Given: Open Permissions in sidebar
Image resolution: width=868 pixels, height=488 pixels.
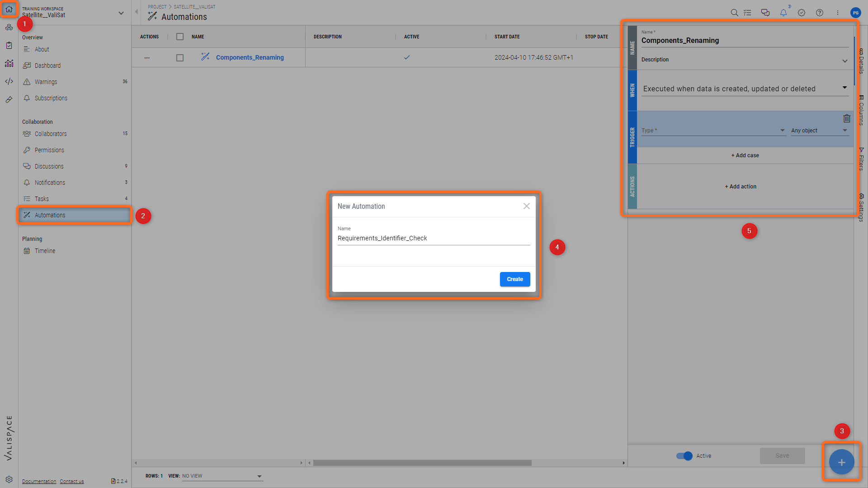Looking at the screenshot, I should pyautogui.click(x=75, y=150).
